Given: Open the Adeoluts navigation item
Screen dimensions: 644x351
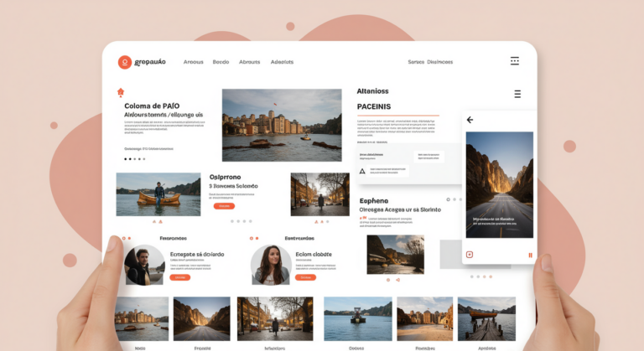Looking at the screenshot, I should point(282,62).
